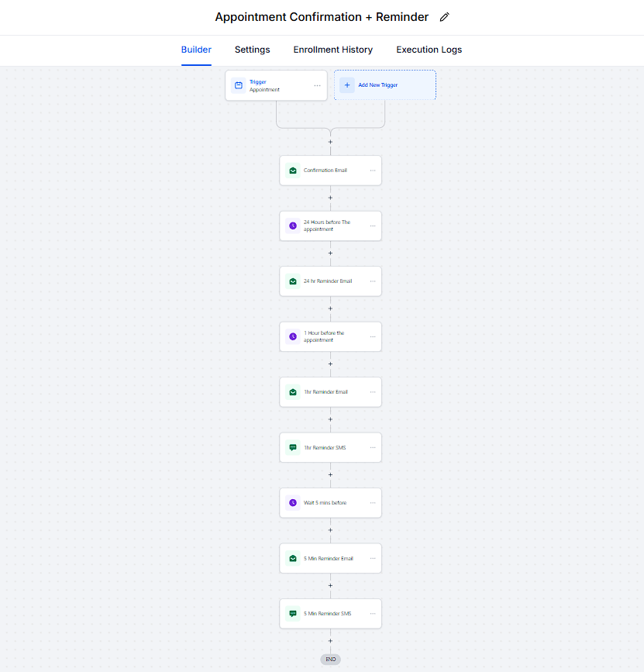Screen dimensions: 644x672
Task: Click the Wait 5 mins before clock icon
Action: pos(293,503)
